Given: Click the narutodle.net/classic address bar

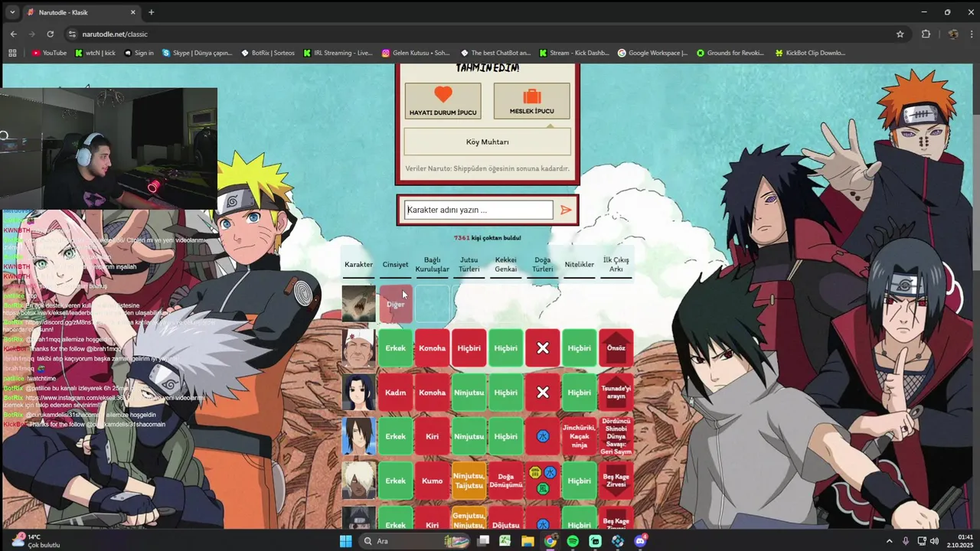Looking at the screenshot, I should pos(482,34).
